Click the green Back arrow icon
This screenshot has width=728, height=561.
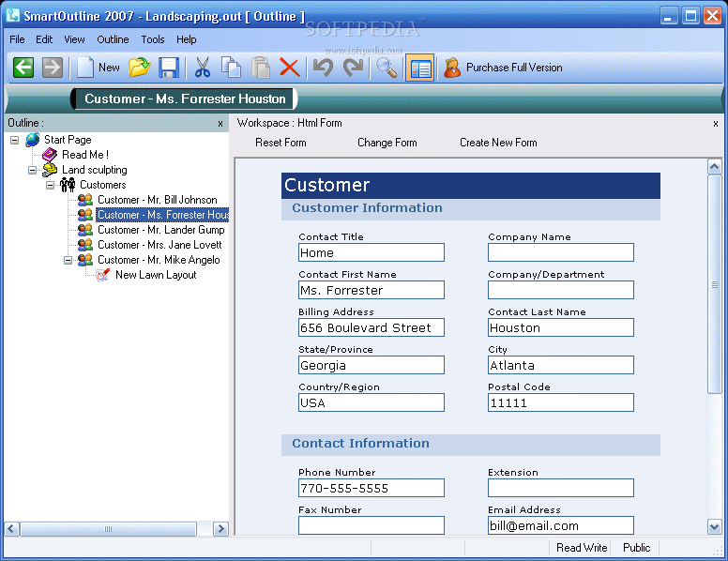[23, 68]
